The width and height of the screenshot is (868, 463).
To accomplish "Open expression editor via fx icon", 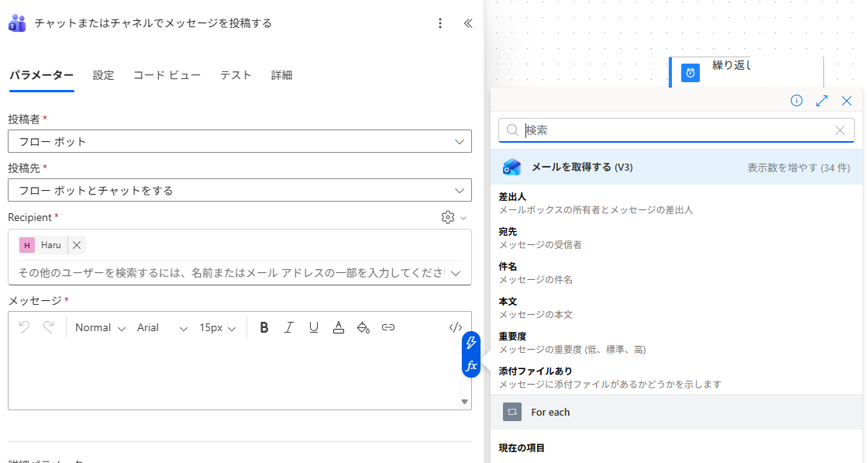I will coord(471,366).
